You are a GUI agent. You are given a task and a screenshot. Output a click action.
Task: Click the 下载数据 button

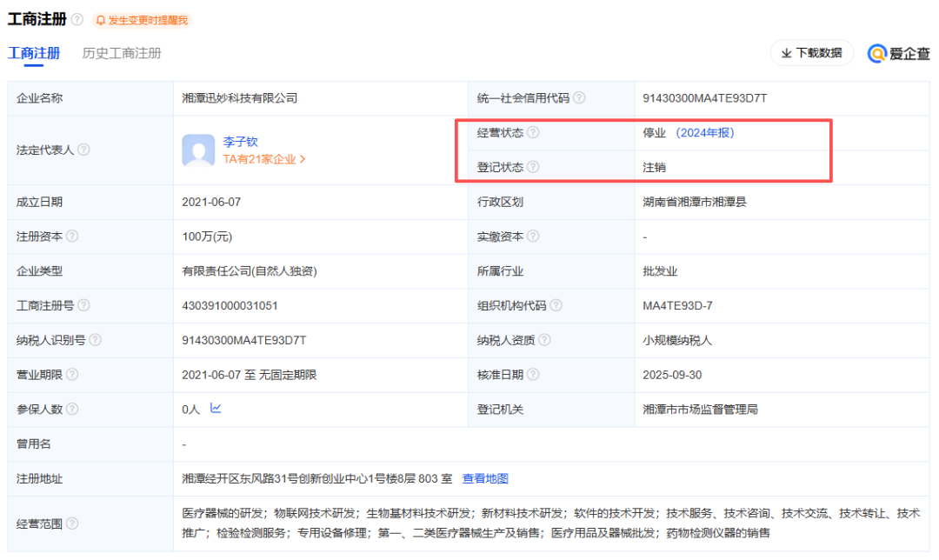[x=811, y=53]
